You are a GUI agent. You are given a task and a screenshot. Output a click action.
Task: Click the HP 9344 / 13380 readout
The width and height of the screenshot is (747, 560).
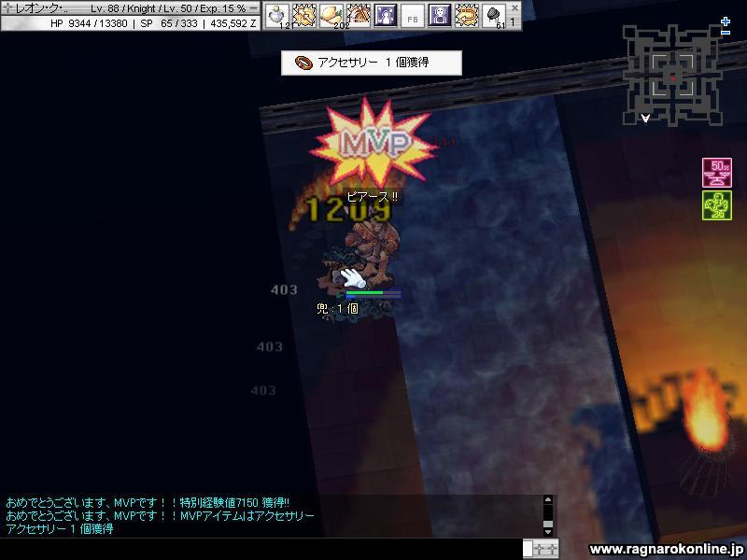click(x=89, y=23)
